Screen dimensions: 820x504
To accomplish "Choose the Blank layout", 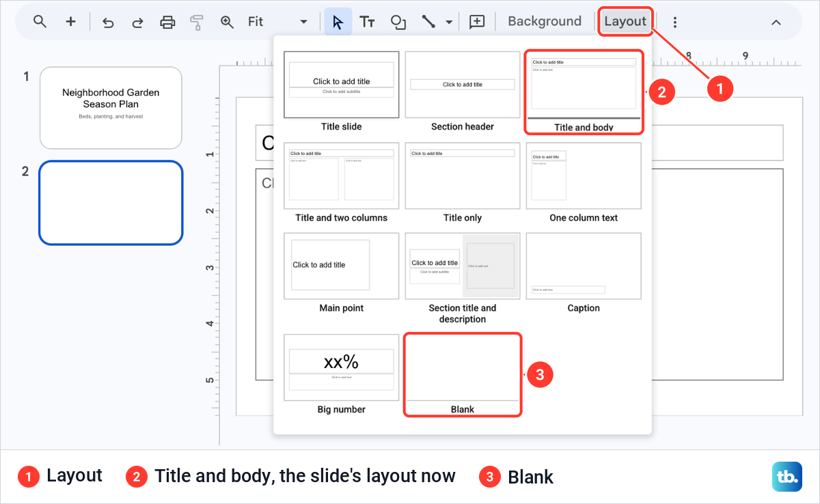I will [x=463, y=374].
